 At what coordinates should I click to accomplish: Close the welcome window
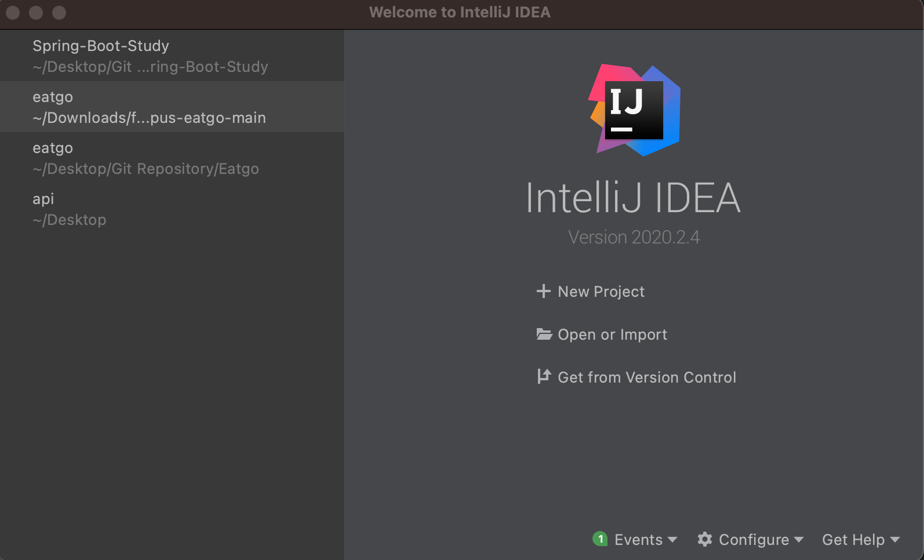[x=13, y=12]
